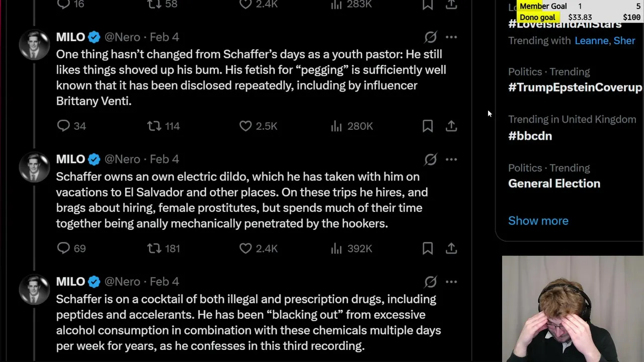Share the tweet with 392K views

(x=451, y=248)
